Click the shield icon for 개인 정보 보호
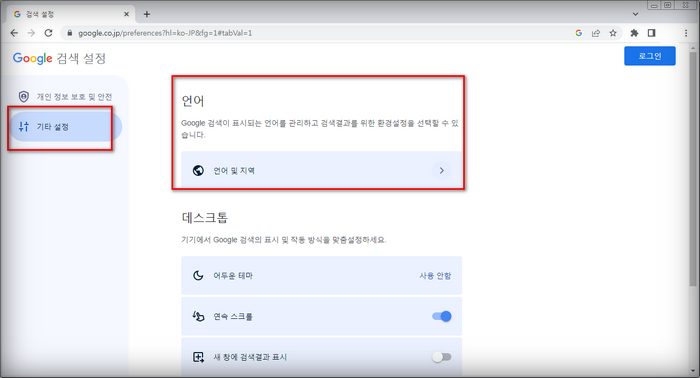This screenshot has width=700, height=378. coord(24,96)
